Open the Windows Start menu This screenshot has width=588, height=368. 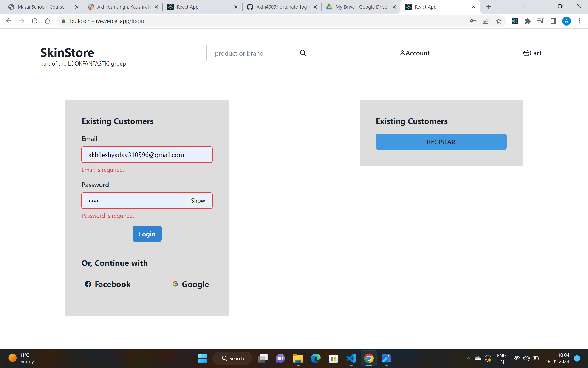[x=202, y=358]
